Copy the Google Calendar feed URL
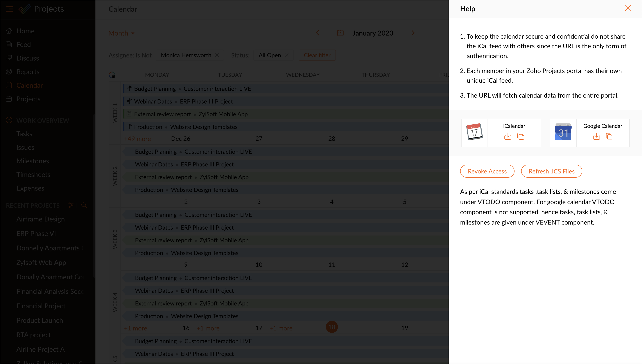 click(x=609, y=136)
